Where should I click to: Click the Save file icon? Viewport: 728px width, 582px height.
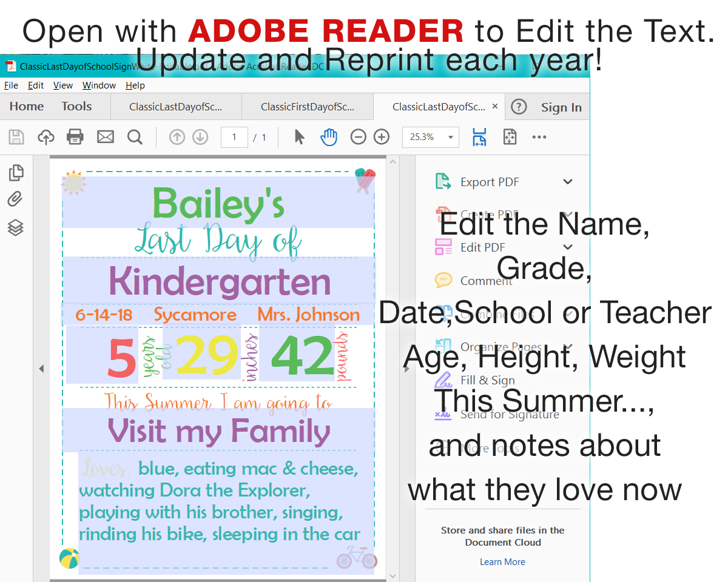click(16, 137)
